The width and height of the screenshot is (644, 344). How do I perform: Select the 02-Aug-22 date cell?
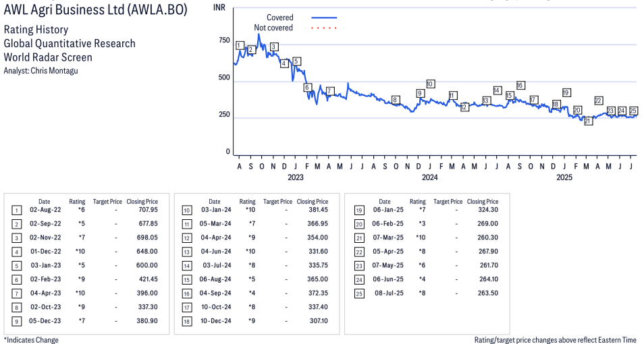[45, 210]
